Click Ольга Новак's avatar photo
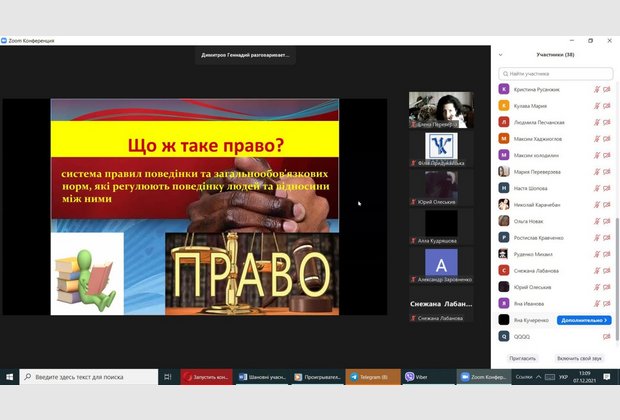Image resolution: width=620 pixels, height=420 pixels. [x=504, y=221]
